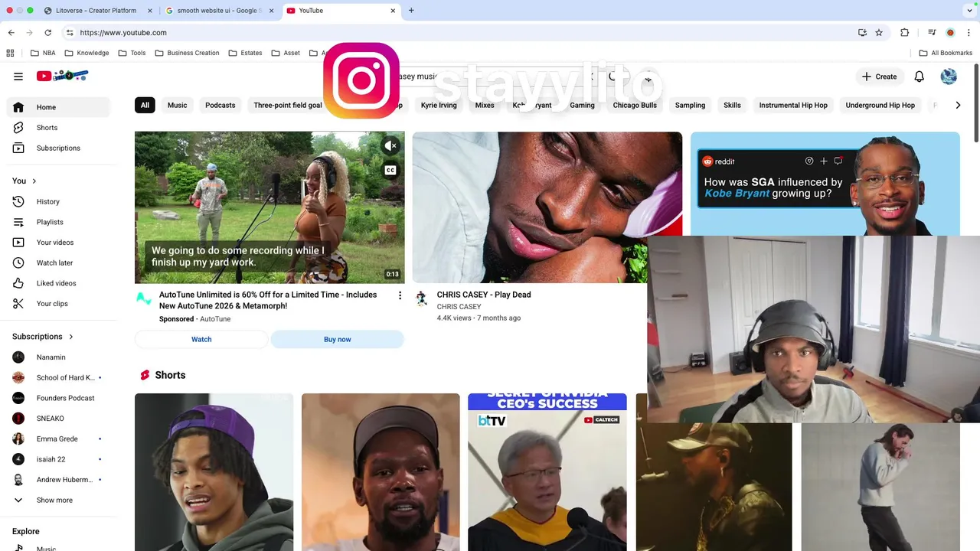Click the Create button
The width and height of the screenshot is (980, 551).
point(879,77)
